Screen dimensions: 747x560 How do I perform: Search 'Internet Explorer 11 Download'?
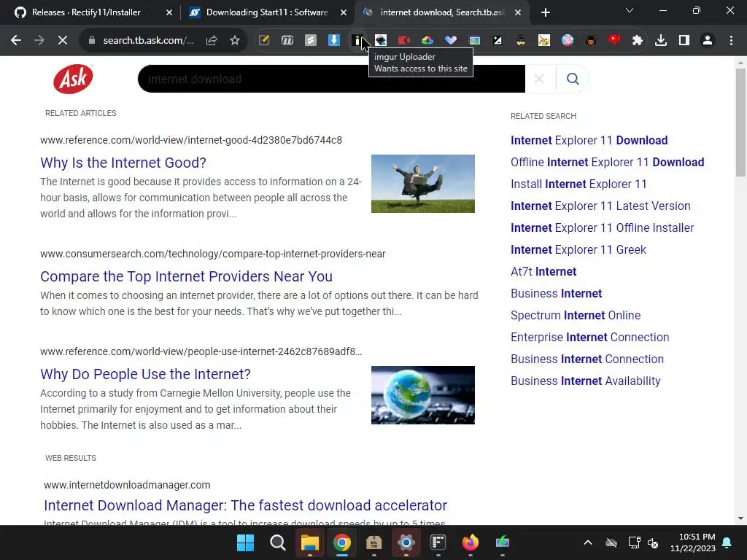[x=589, y=141]
